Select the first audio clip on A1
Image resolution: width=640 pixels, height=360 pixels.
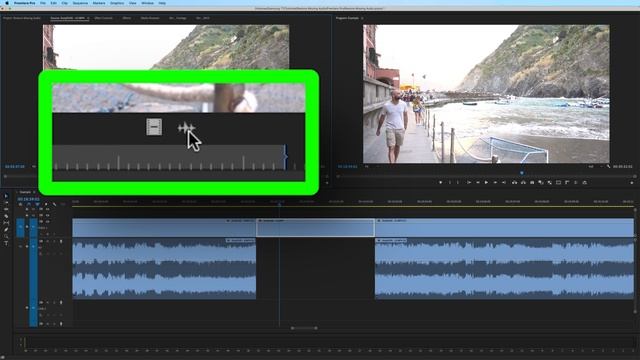pyautogui.click(x=164, y=269)
